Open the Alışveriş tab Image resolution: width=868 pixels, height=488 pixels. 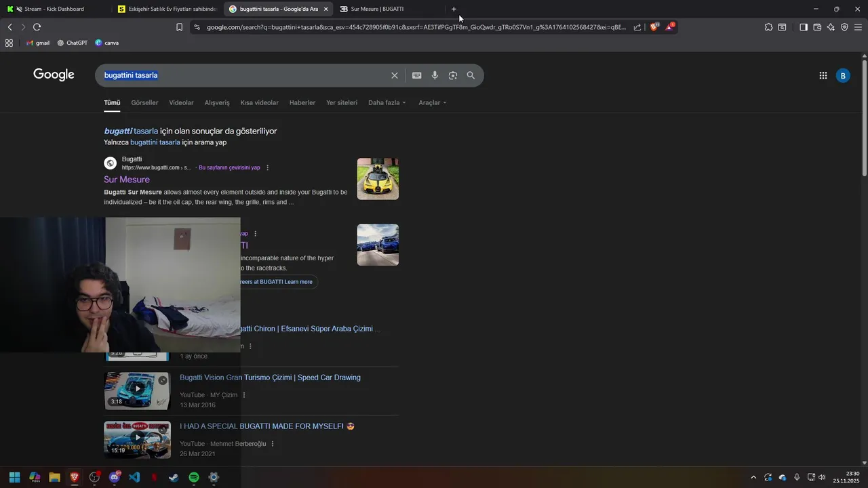pyautogui.click(x=217, y=103)
